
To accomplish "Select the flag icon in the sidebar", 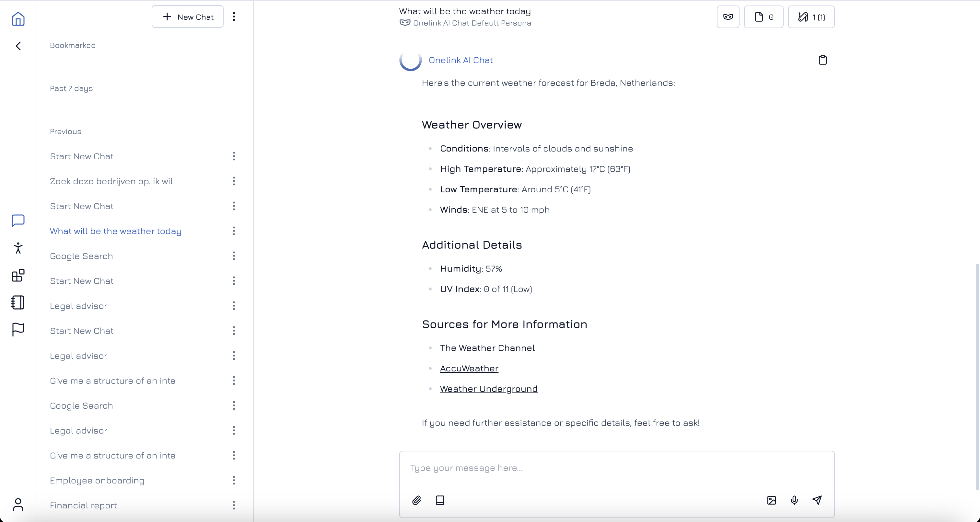I will pos(18,330).
